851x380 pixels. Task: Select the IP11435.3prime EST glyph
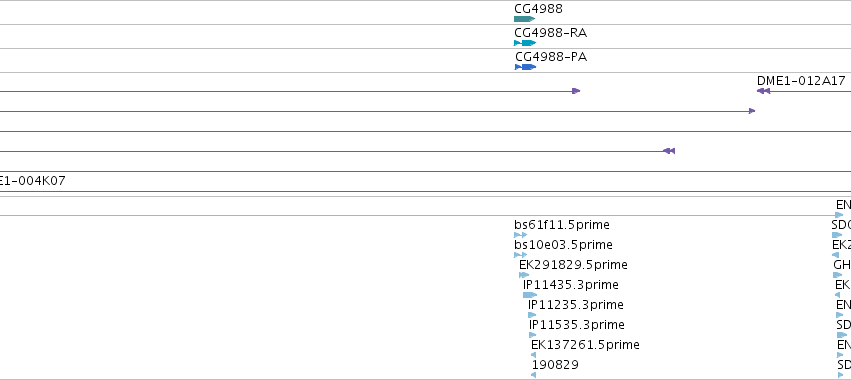[x=530, y=295]
